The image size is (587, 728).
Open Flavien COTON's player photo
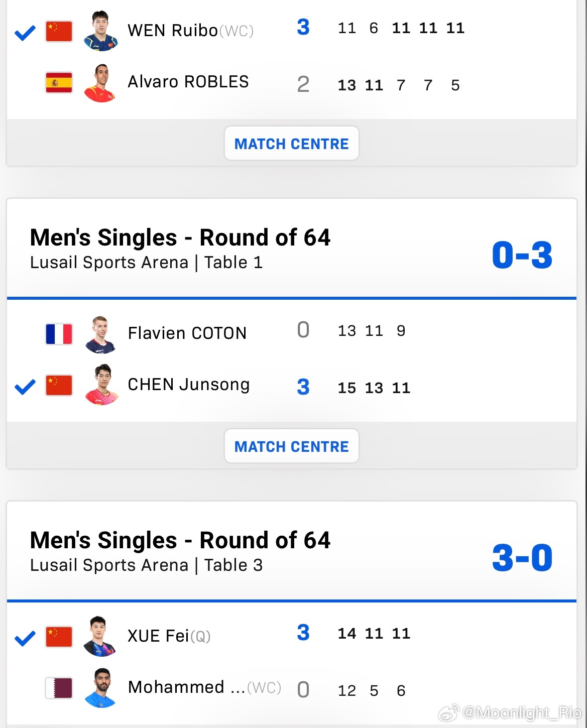(101, 335)
